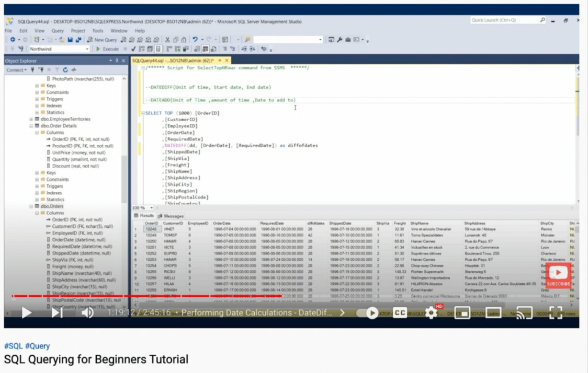Click the DATEDIFF line in query editor
This screenshot has height=373, width=588.
pyautogui.click(x=240, y=145)
